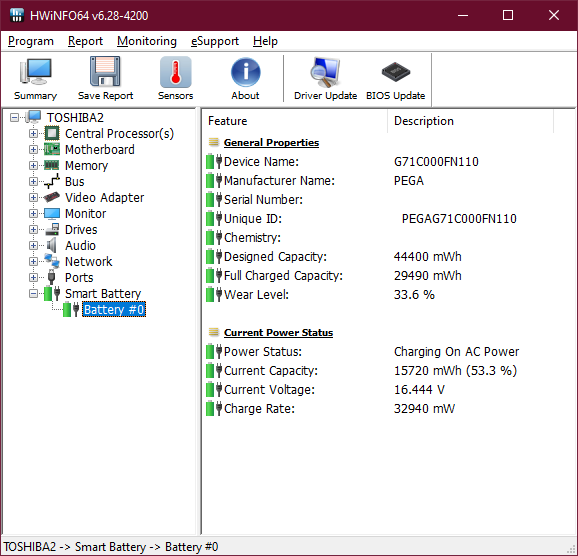578x556 pixels.
Task: Open the eSupport menu
Action: (x=215, y=41)
